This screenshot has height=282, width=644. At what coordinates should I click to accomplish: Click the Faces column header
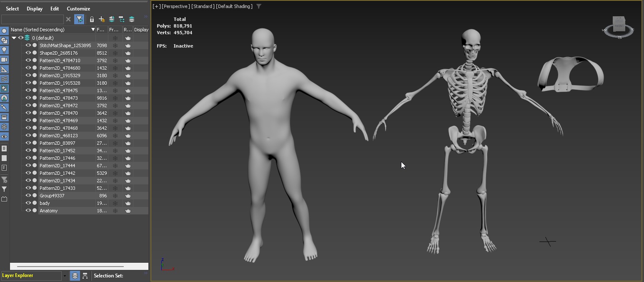coord(102,30)
